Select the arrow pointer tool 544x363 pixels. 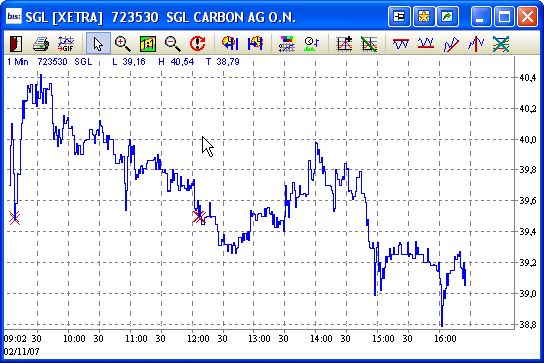(x=98, y=44)
